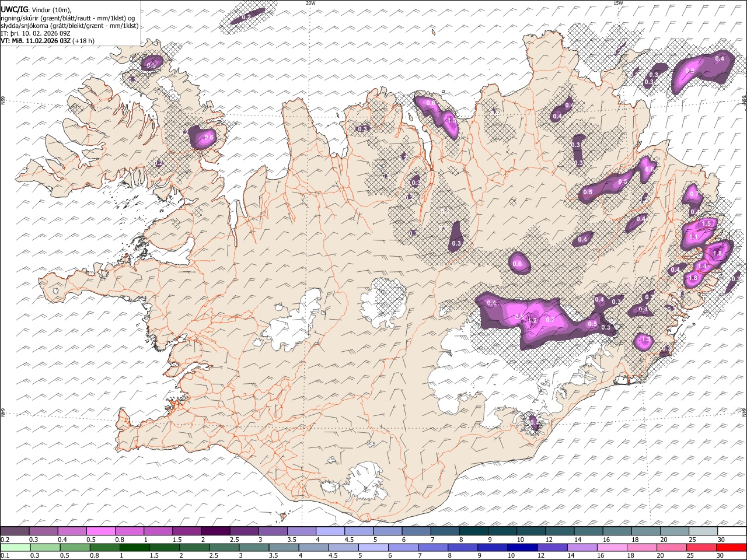Click the bright red bottom legend swatch after 30
This screenshot has height=560, width=747.
(x=732, y=548)
